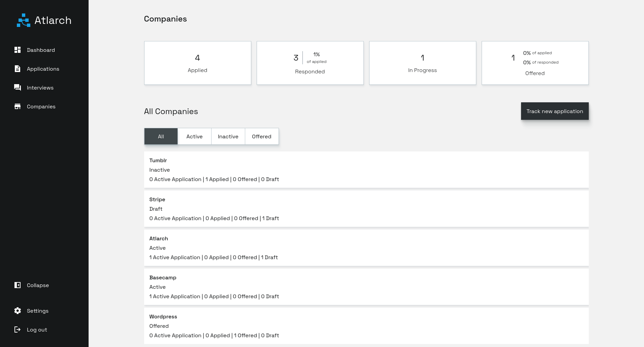This screenshot has height=347, width=644.
Task: Select the Companies building icon
Action: [x=18, y=106]
